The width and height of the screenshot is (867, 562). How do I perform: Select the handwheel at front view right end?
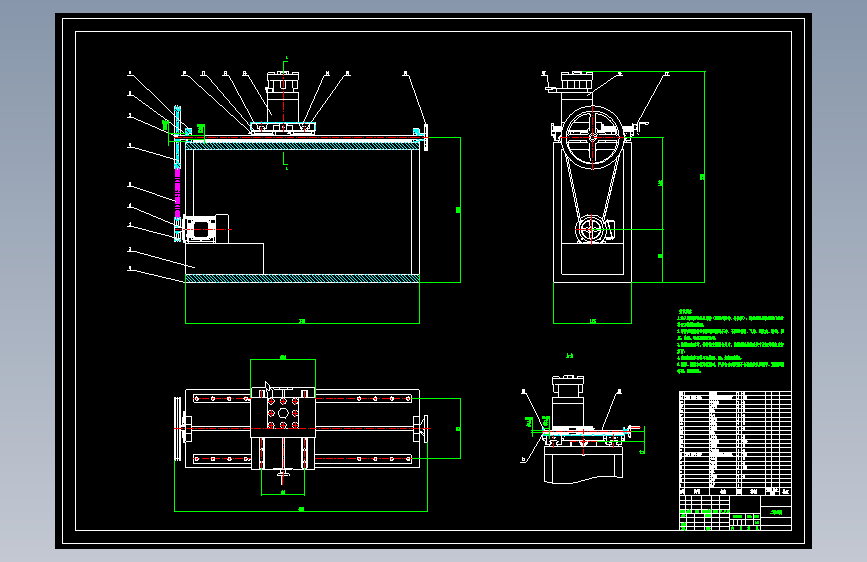tap(426, 137)
